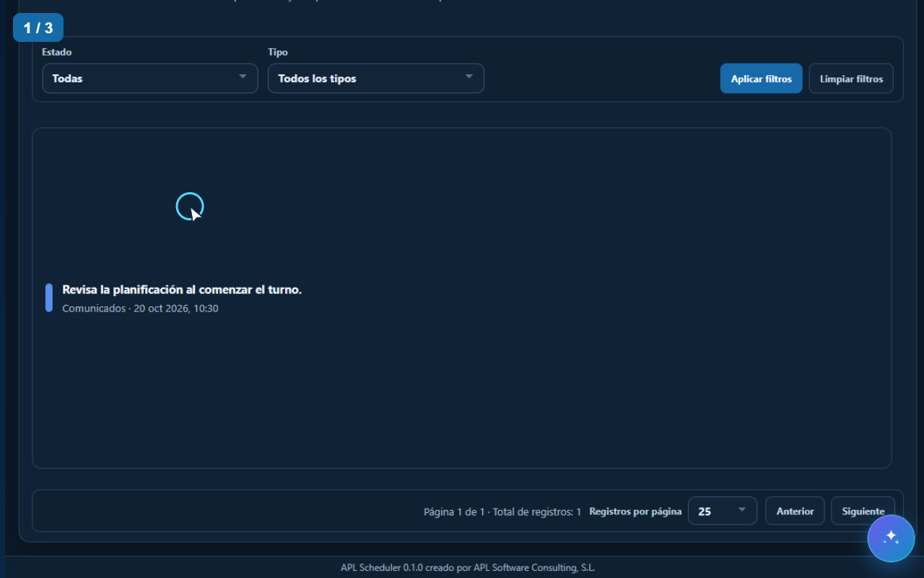The height and width of the screenshot is (578, 924).
Task: Click the APL Scheduler 0.1.0 footer text
Action: point(468,568)
